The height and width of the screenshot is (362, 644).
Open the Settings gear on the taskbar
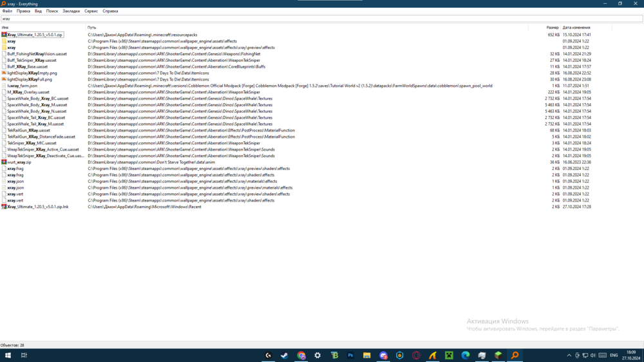[317, 356]
